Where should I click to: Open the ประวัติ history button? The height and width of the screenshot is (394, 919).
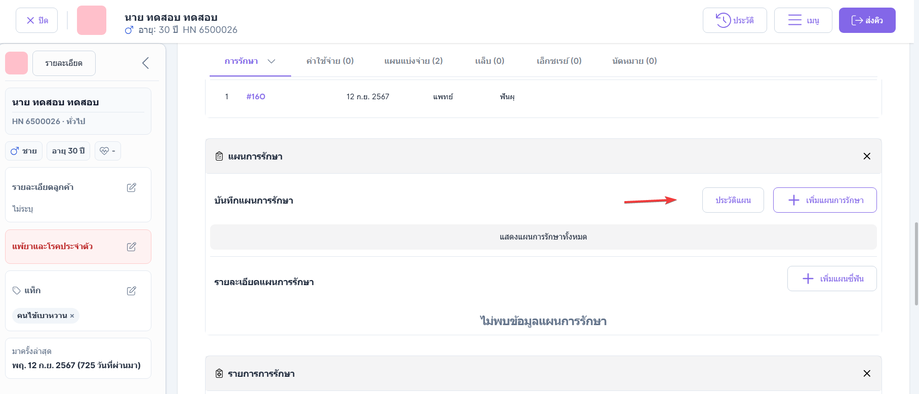point(735,21)
